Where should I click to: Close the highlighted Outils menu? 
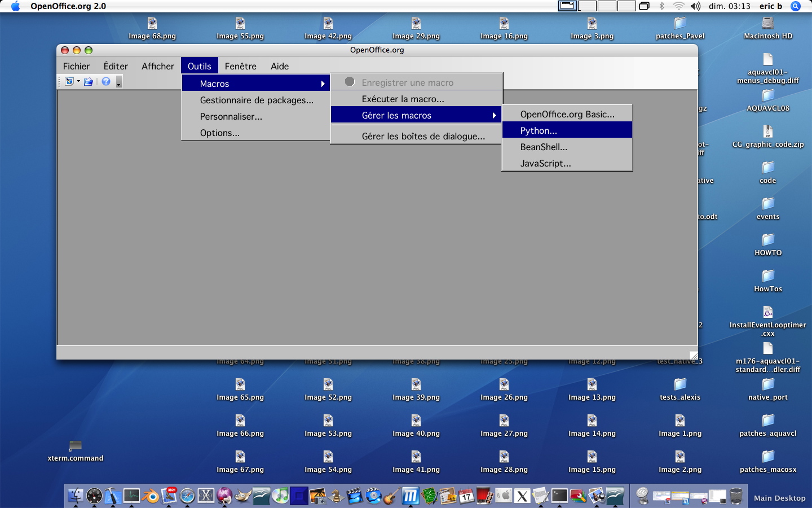click(200, 66)
